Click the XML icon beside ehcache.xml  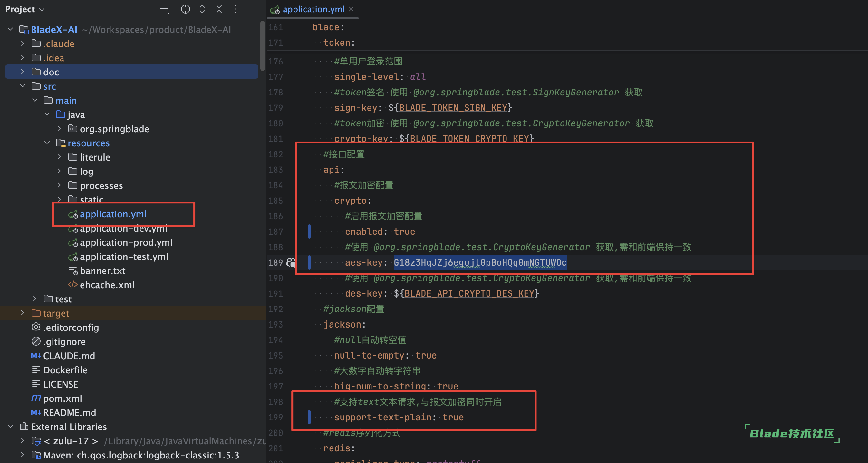coord(73,285)
